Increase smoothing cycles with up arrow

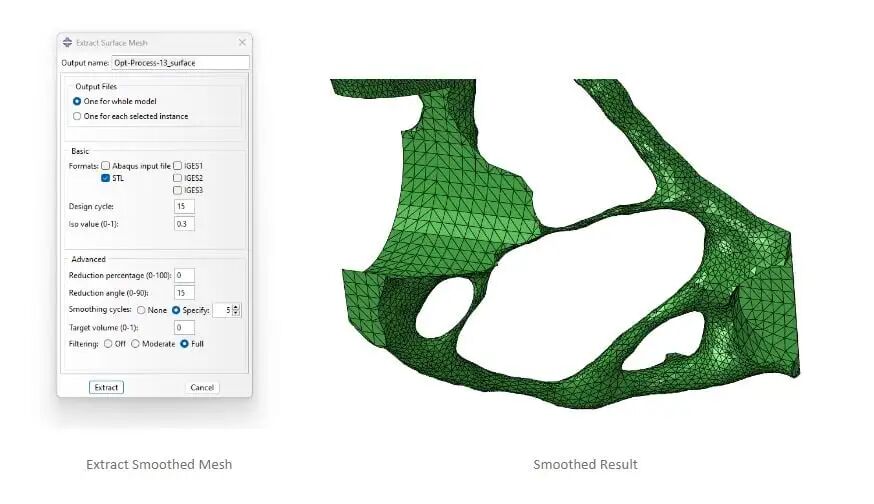pos(236,307)
